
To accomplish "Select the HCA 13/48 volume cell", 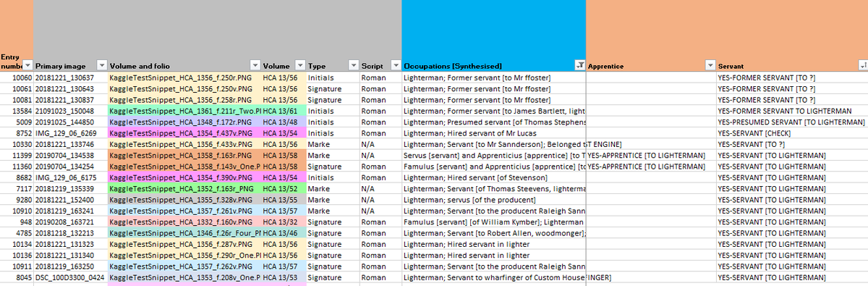I will click(x=284, y=122).
